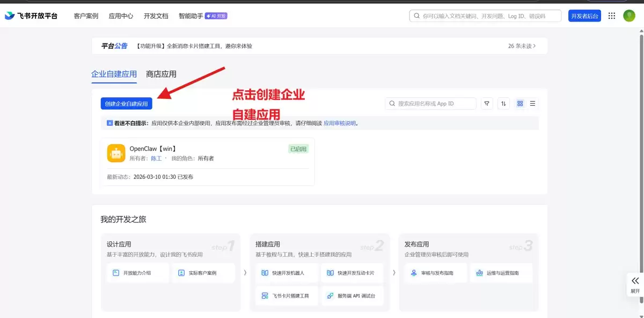Switch to list view layout
This screenshot has height=318, width=644.
(x=532, y=104)
